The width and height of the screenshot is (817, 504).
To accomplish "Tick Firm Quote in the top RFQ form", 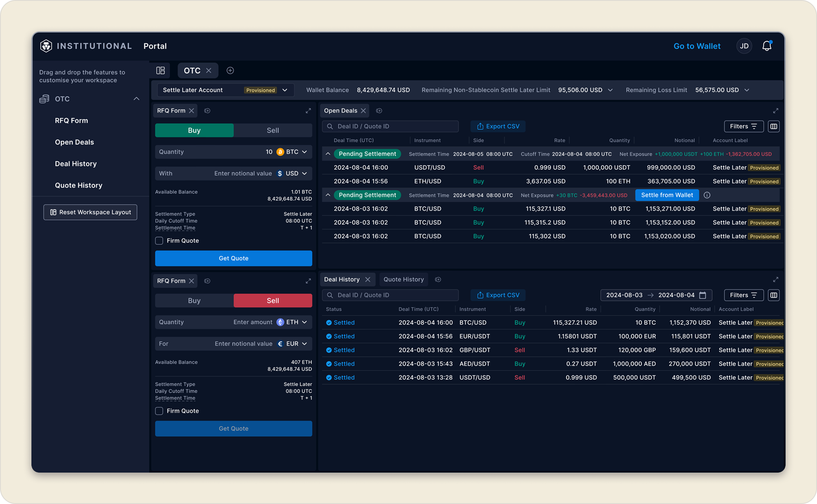I will coord(159,241).
